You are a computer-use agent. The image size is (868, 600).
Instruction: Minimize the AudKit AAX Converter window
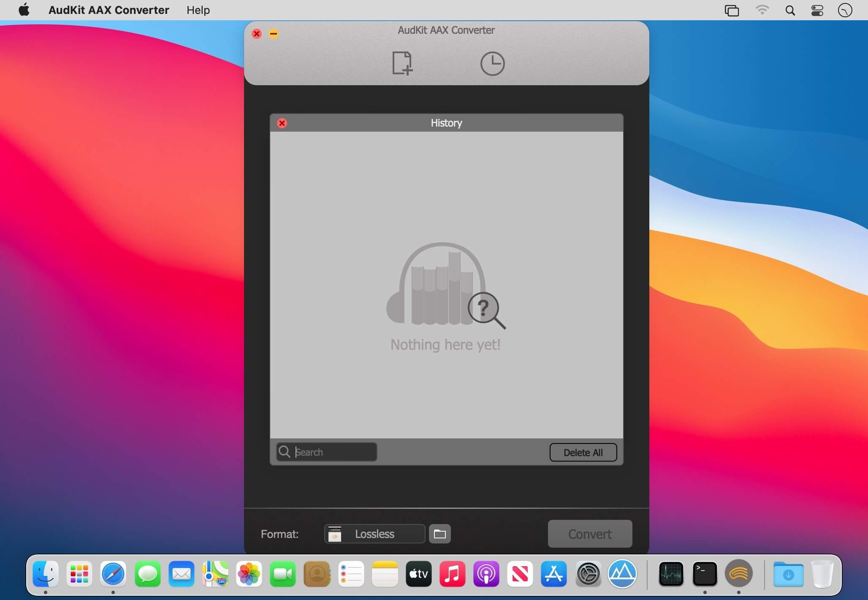(274, 34)
